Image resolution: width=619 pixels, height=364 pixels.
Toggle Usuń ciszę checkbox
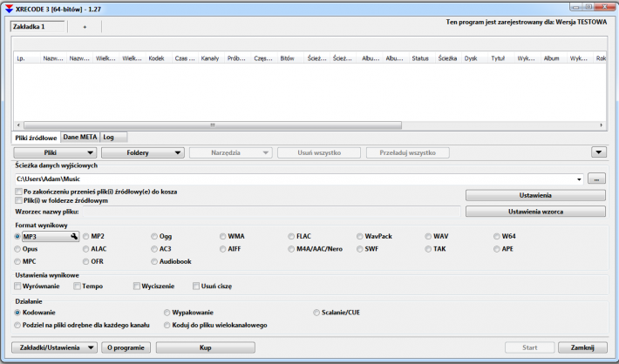(x=196, y=286)
